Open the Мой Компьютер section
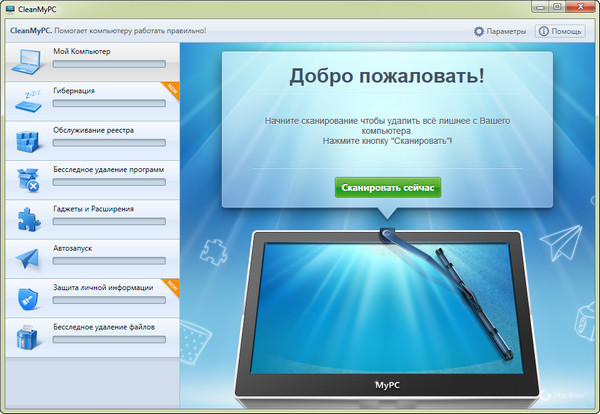 pos(93,62)
